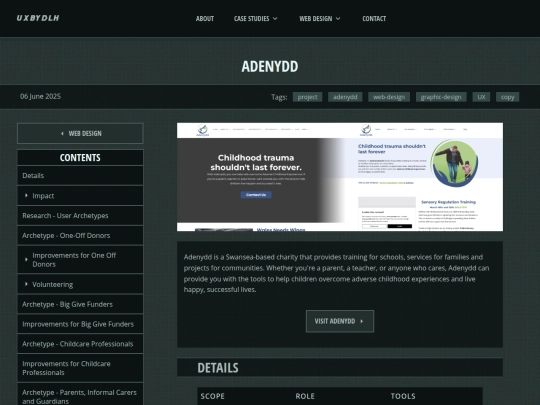Select the web-design tag
The width and height of the screenshot is (540, 405).
pyautogui.click(x=389, y=97)
